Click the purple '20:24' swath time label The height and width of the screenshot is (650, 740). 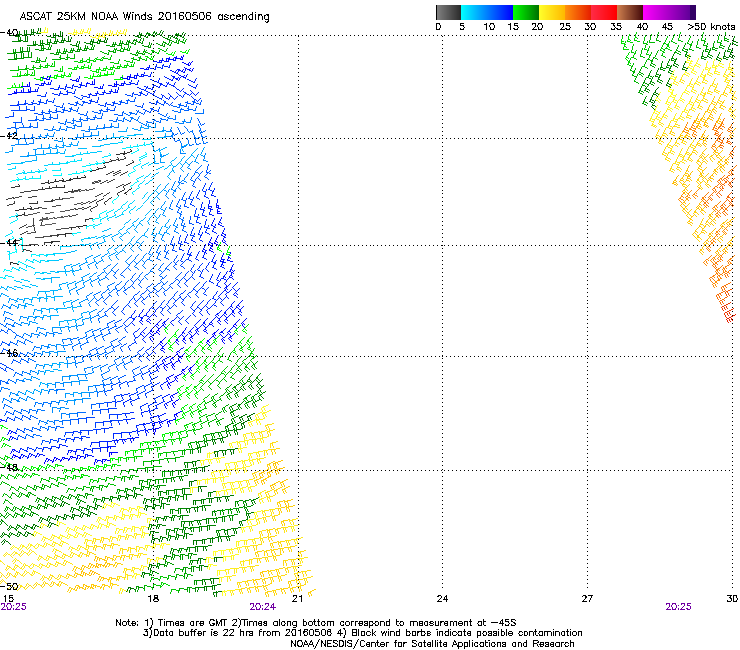pyautogui.click(x=263, y=607)
